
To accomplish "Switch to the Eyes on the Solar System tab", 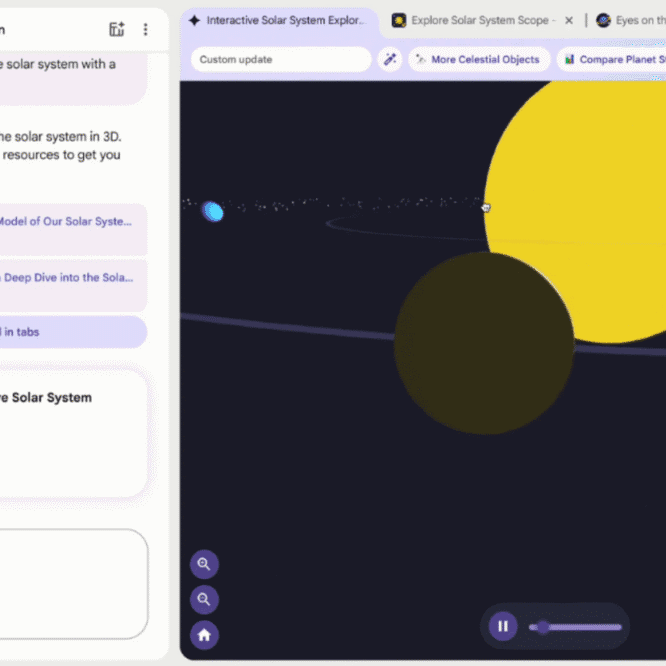I will [630, 20].
